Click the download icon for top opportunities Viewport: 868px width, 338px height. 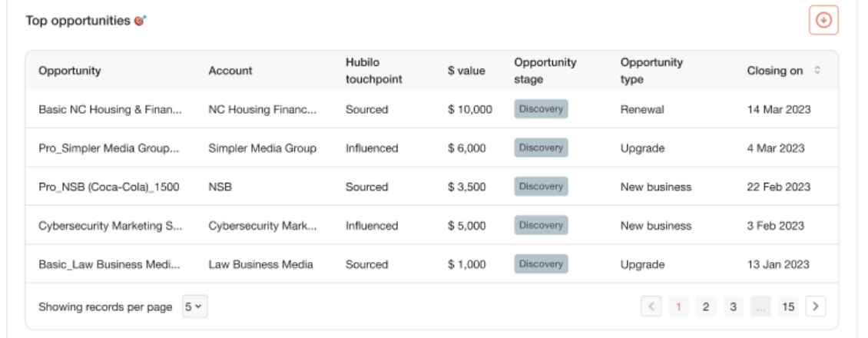tap(823, 21)
